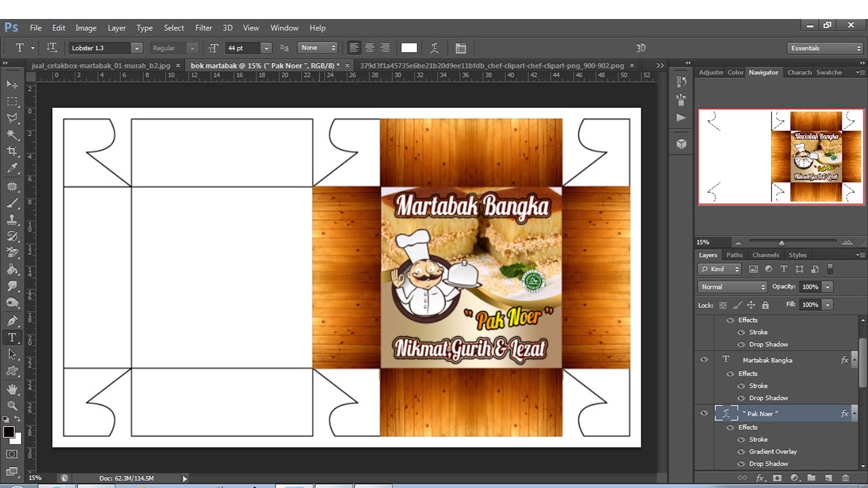Select the Magic Wand tool
This screenshot has width=868, height=488.
[x=12, y=135]
